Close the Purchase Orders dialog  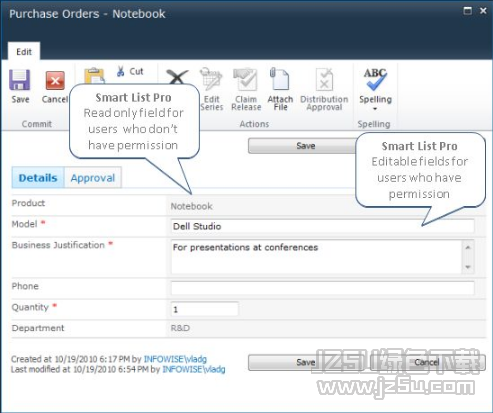483,11
